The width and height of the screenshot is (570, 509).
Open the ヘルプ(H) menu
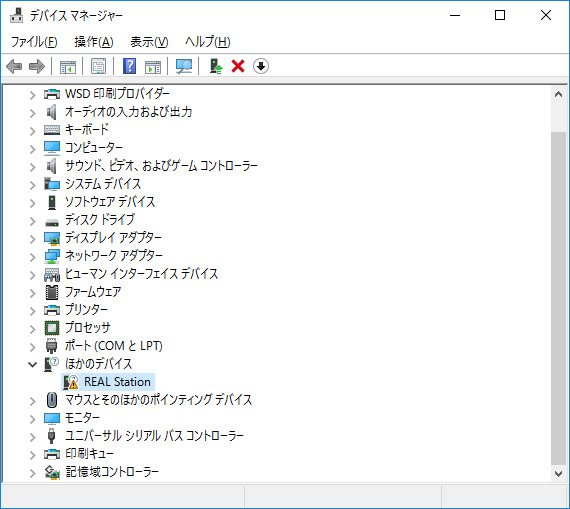click(x=208, y=42)
